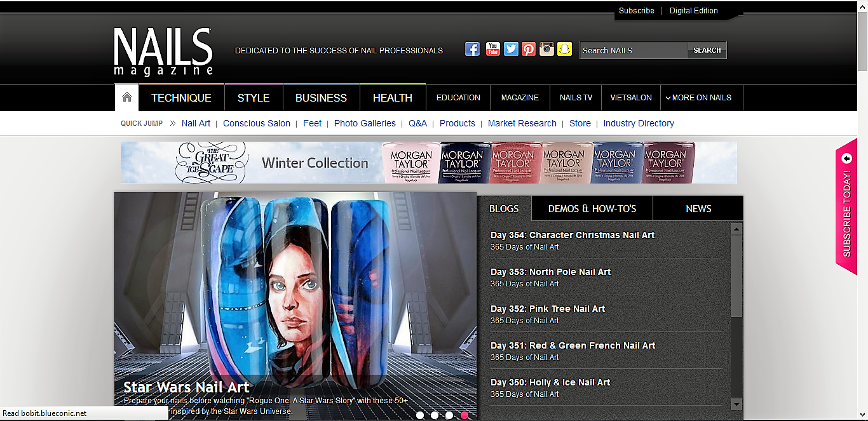The height and width of the screenshot is (421, 868).
Task: Jump to Feet quick link
Action: click(312, 123)
